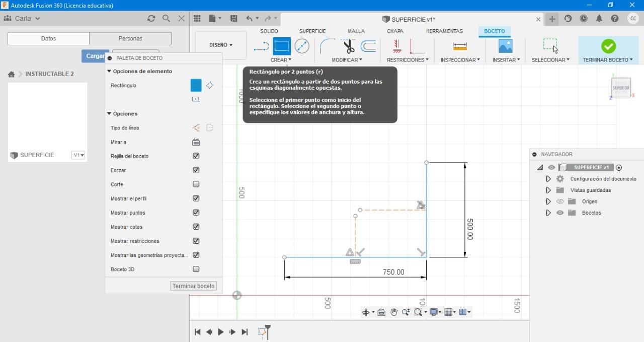Search in the data panel
644x342 pixels.
[166, 18]
